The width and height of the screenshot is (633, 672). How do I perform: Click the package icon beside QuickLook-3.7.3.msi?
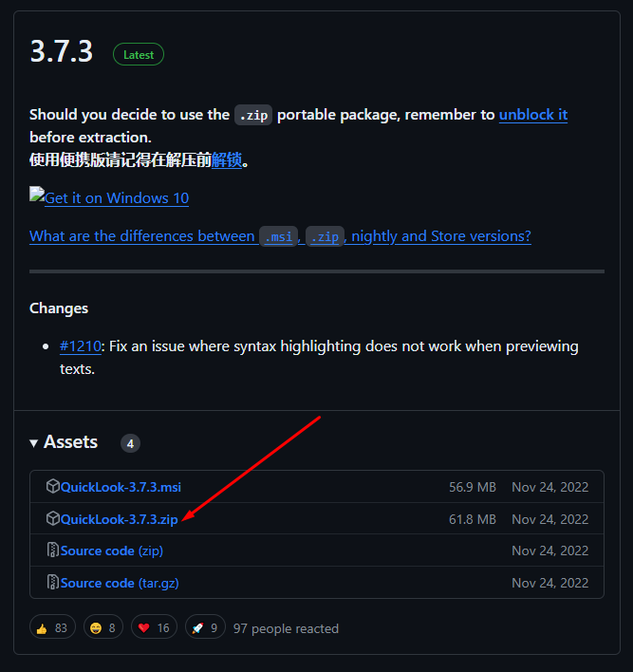pyautogui.click(x=53, y=486)
